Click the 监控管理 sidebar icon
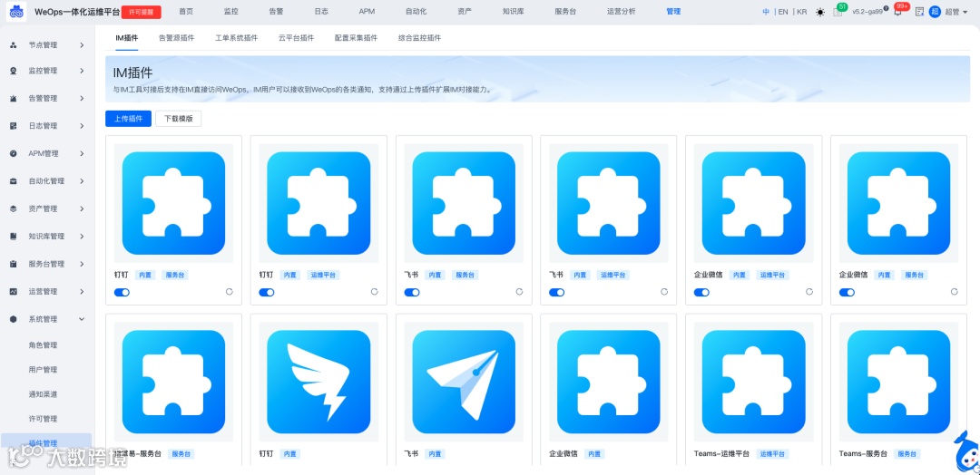The image size is (980, 475). [x=13, y=71]
